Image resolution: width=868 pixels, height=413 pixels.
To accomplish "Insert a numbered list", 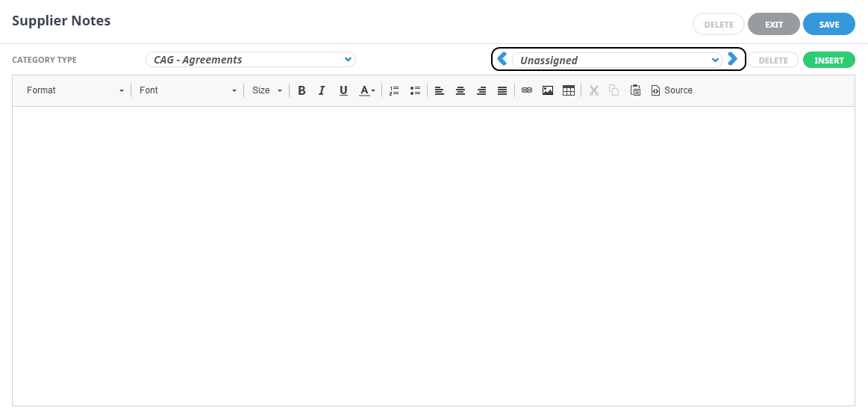I will 394,90.
